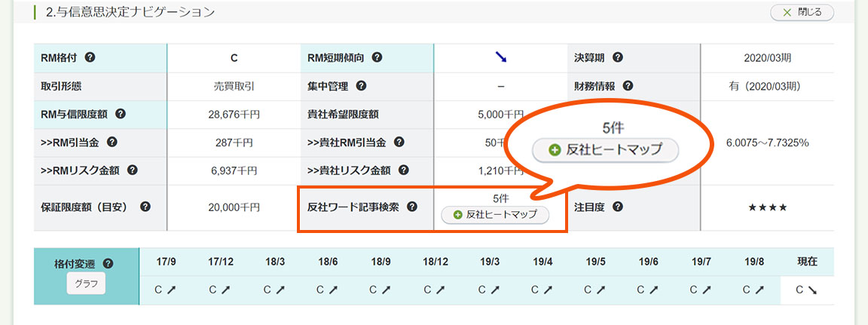The image size is (868, 325).
Task: Click the グラフ button under 格付変遷
Action: tap(86, 284)
